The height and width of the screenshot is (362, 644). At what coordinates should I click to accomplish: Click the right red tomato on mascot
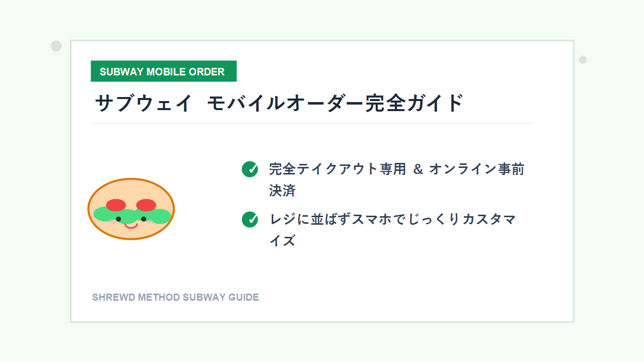point(146,205)
